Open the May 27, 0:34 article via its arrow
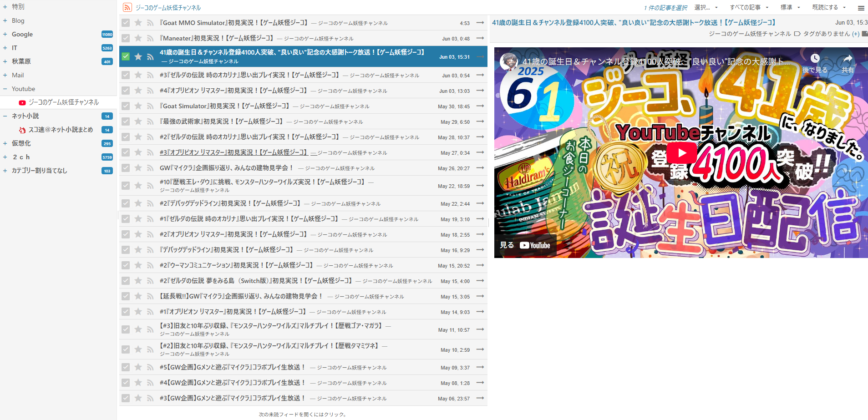 480,152
